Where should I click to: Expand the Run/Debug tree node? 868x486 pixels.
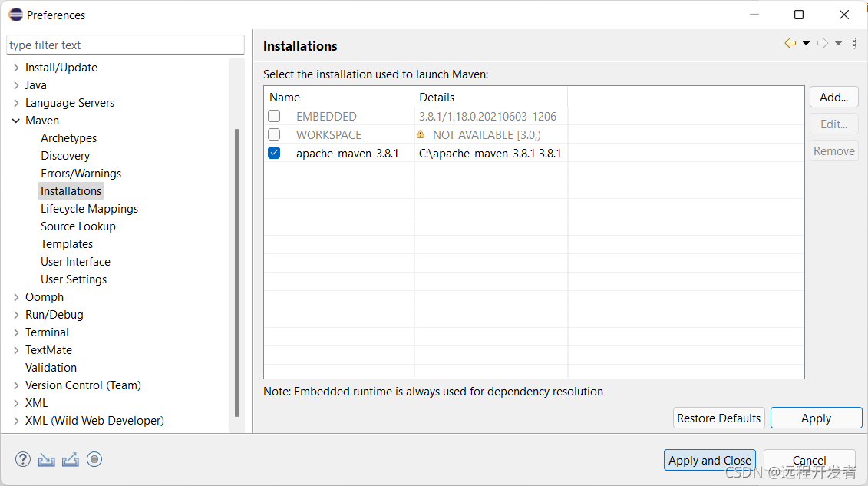(16, 315)
